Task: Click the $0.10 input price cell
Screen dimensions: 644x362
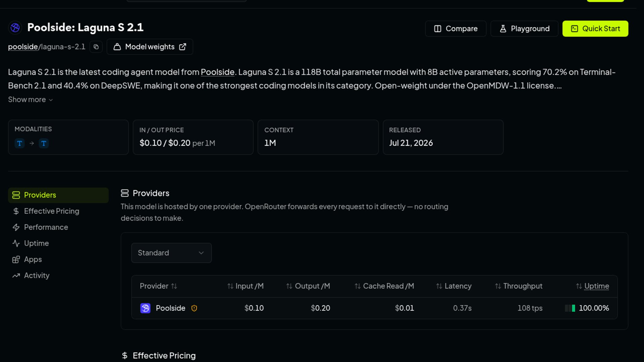Action: click(254, 308)
